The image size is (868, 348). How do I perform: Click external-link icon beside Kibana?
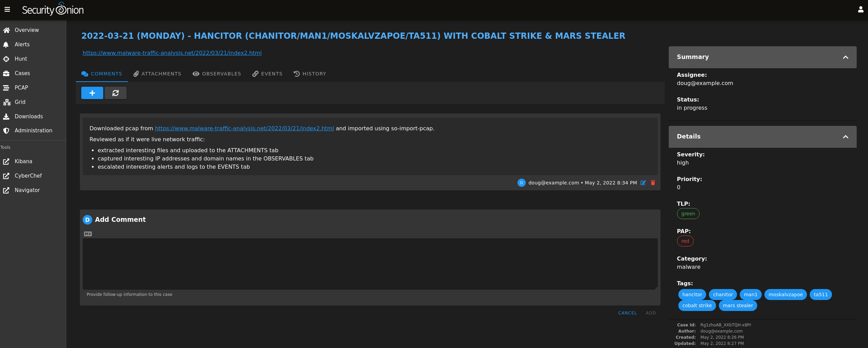[x=6, y=161]
